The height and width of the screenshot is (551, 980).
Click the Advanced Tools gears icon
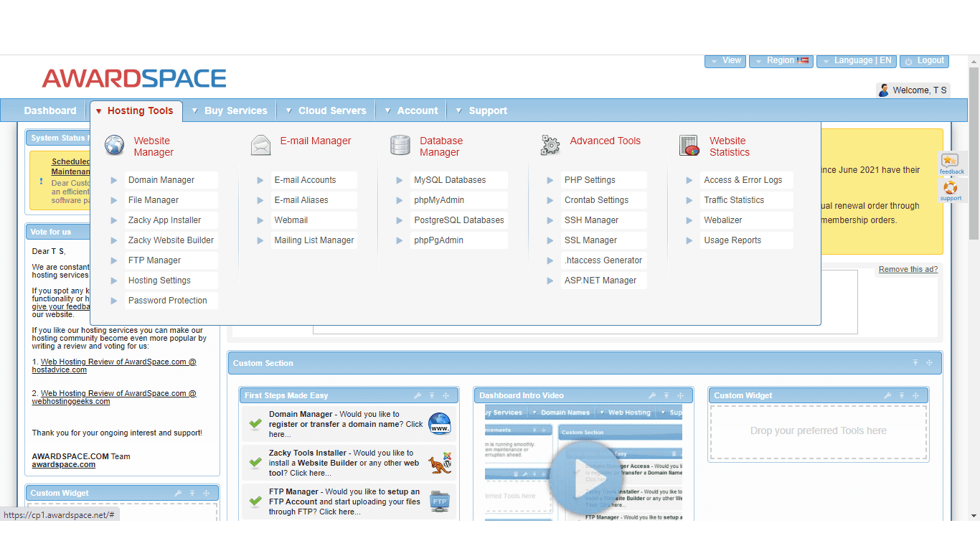550,146
